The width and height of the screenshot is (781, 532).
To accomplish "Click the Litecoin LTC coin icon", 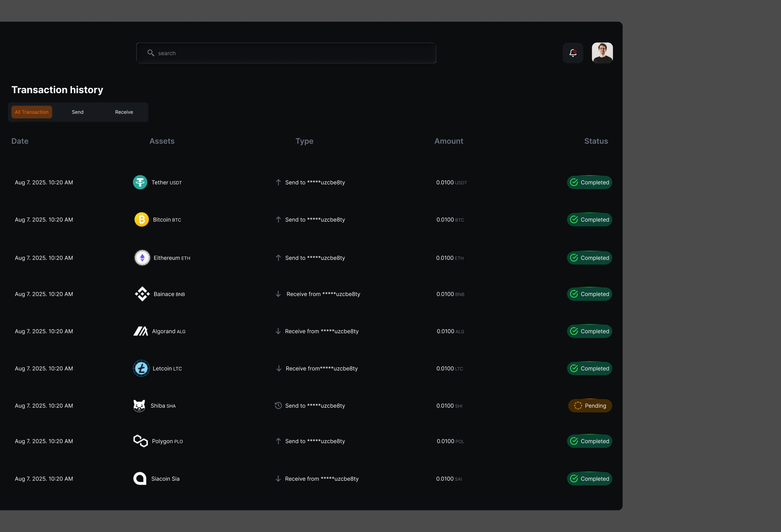I will coord(141,368).
